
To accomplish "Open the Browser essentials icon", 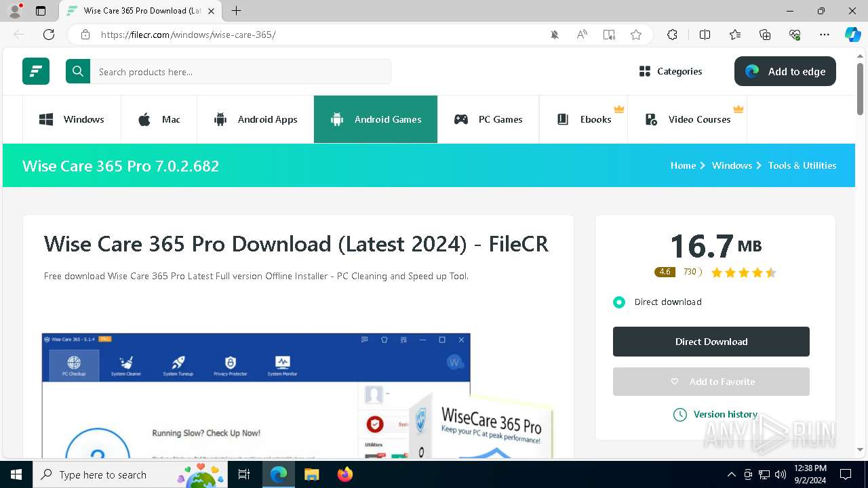I will (795, 35).
